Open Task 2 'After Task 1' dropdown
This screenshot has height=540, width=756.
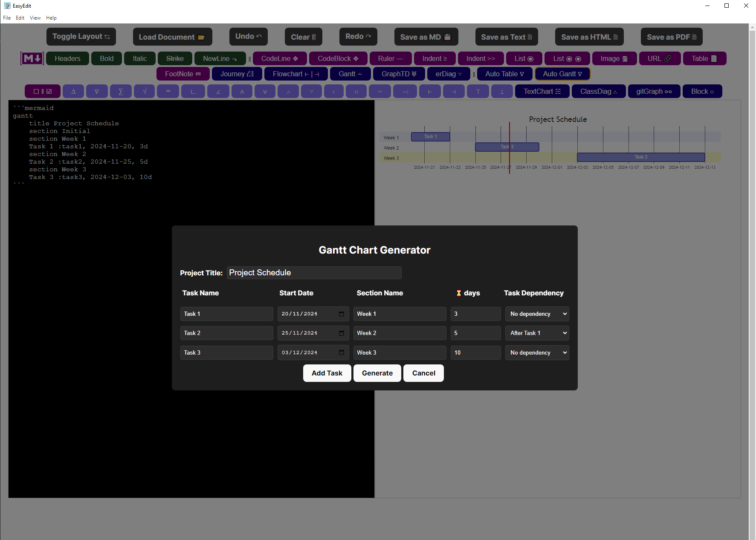click(537, 333)
